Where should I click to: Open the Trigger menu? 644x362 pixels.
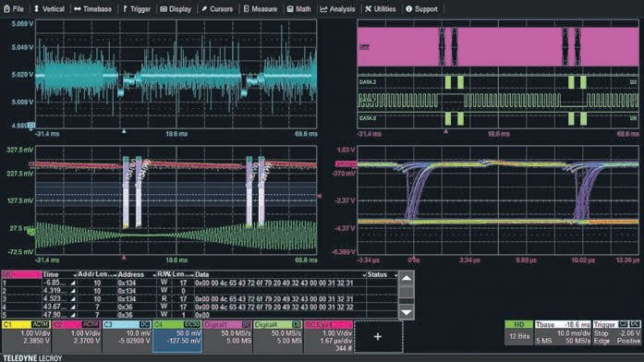click(x=137, y=8)
